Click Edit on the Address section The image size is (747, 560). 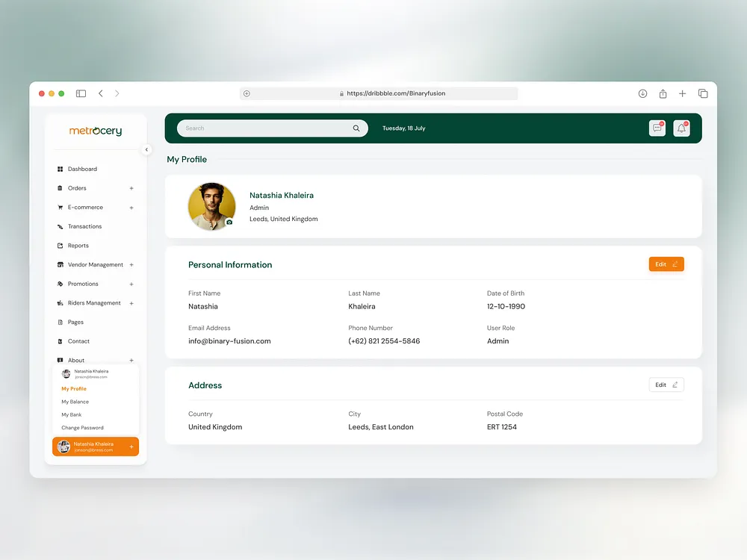(666, 384)
